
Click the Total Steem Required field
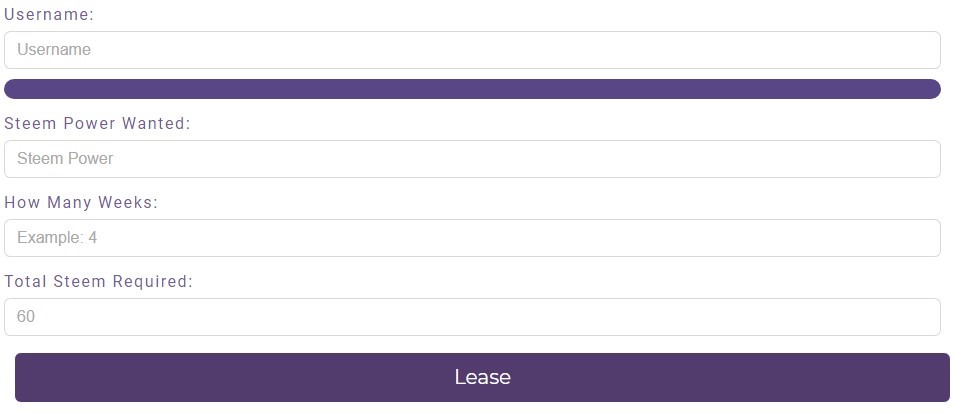click(x=472, y=317)
